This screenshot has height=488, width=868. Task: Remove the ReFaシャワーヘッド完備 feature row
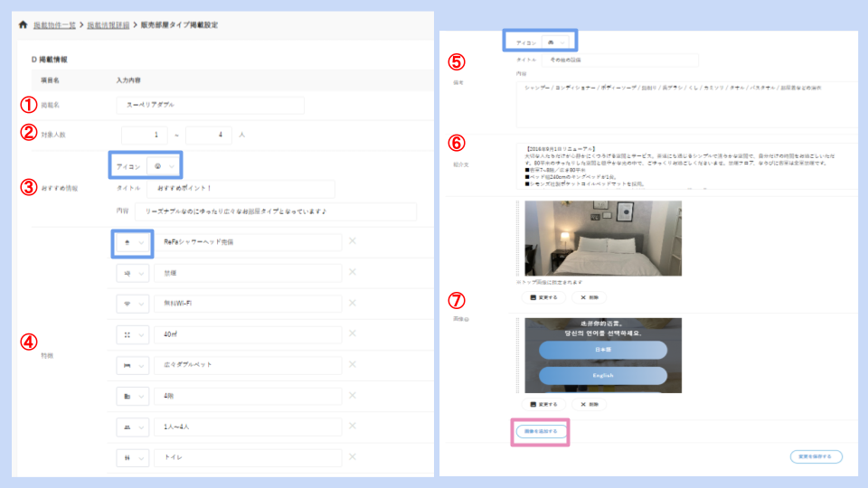(x=353, y=241)
